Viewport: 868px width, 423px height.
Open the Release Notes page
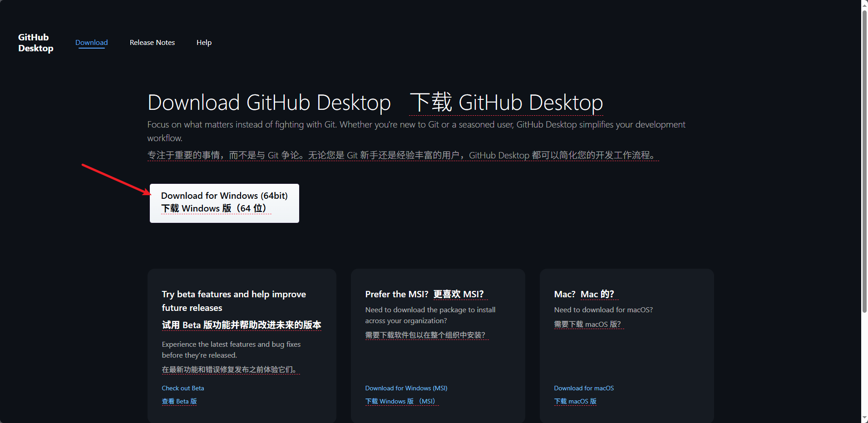point(152,42)
